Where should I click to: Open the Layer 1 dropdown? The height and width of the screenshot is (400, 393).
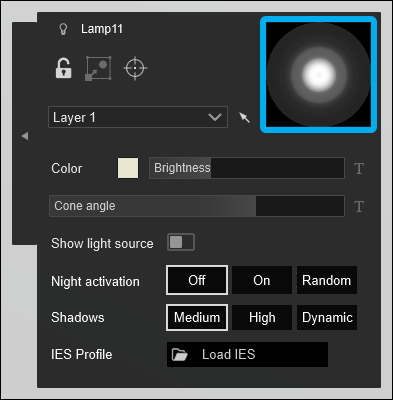138,117
